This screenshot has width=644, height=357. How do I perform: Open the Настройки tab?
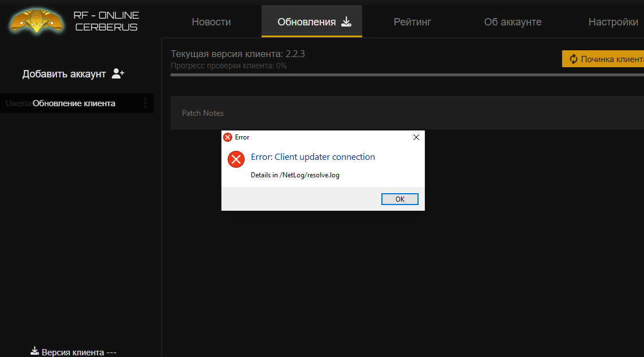tap(613, 22)
